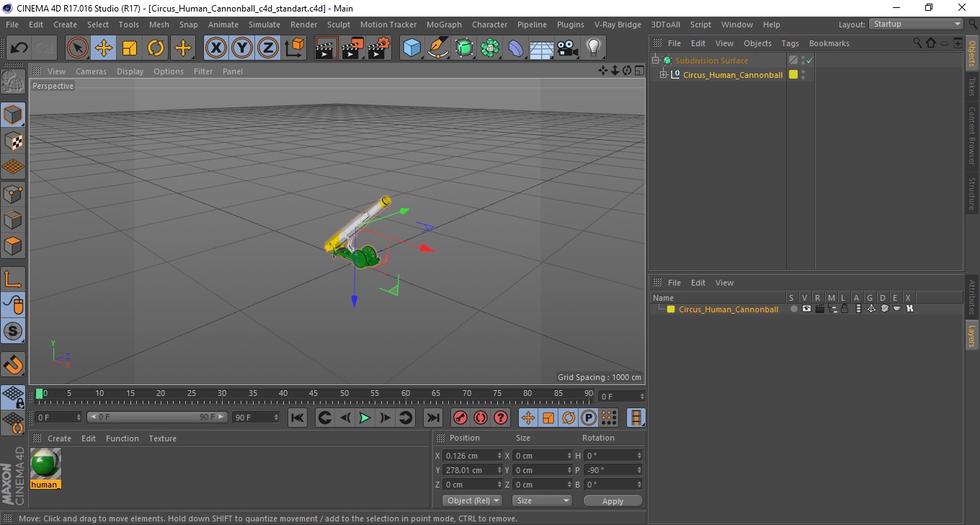Screen dimensions: 980x525
Task: Click the Rotation P value stepper arrows
Action: (639, 470)
